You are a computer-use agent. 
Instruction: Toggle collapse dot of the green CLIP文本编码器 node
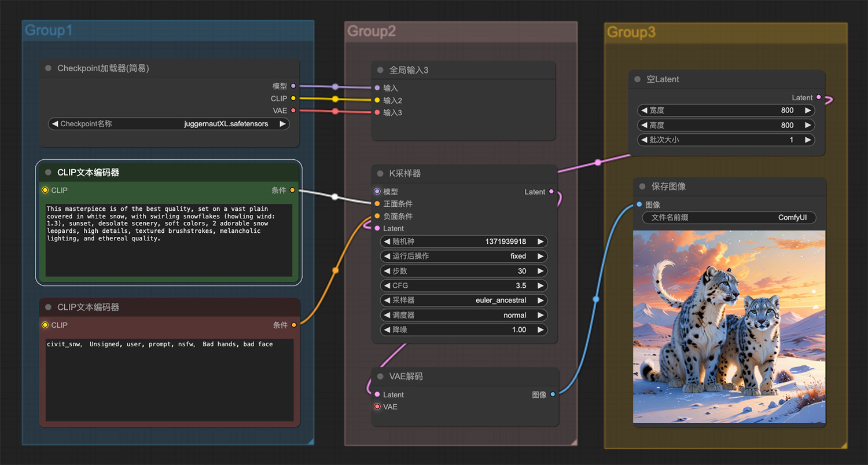(x=49, y=173)
